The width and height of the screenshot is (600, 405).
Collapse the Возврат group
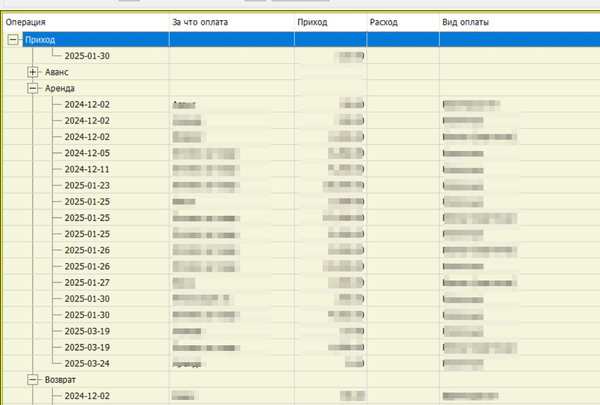coord(33,381)
